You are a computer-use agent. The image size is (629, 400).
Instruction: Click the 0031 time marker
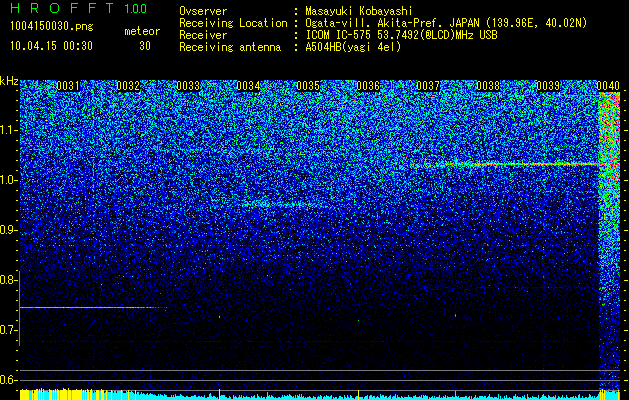tap(68, 86)
